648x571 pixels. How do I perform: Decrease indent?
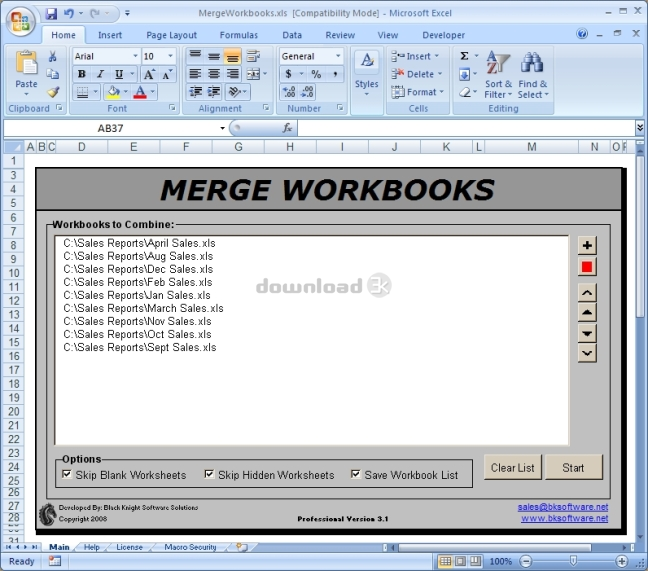click(x=195, y=92)
